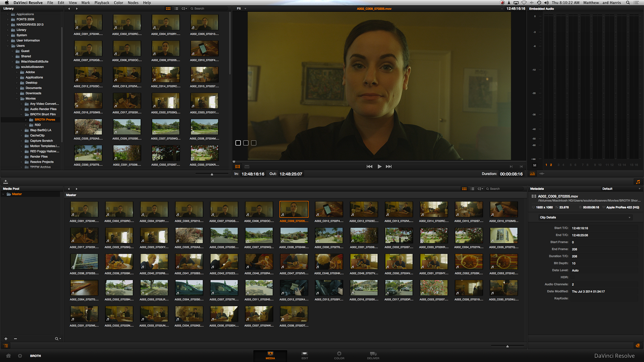Select the A002_C010 clip in Master bin

(x=329, y=210)
